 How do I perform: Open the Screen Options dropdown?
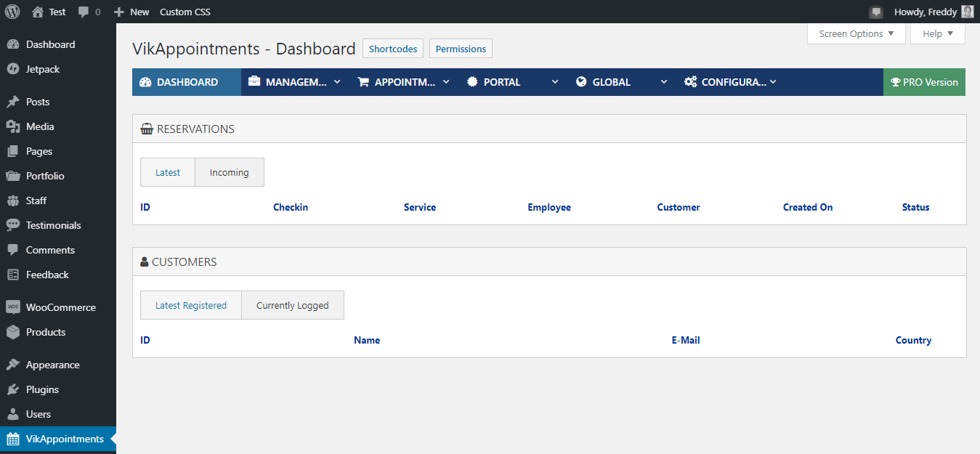point(857,33)
